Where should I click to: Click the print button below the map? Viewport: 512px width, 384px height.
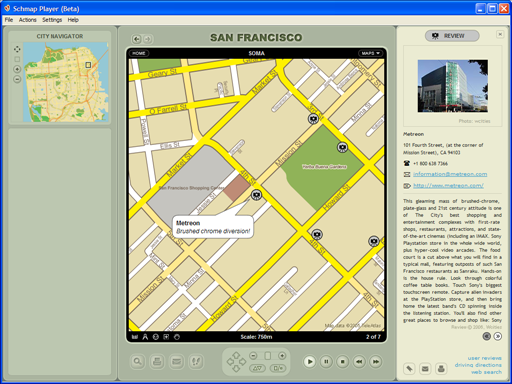pyautogui.click(x=157, y=361)
